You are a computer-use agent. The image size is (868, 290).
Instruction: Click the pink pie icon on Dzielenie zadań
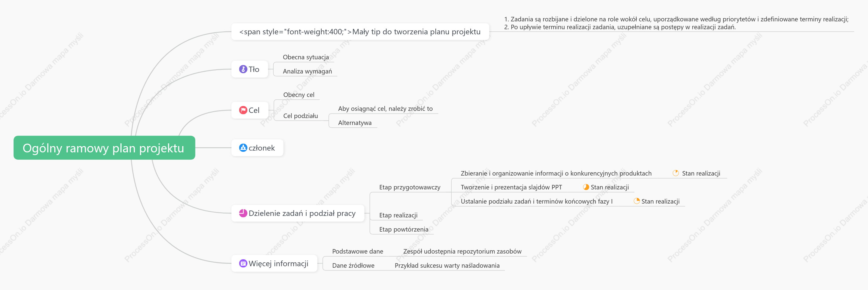(243, 213)
